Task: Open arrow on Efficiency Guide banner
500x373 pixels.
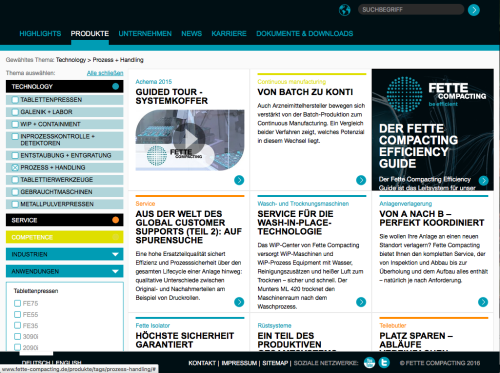Action: pos(483,180)
